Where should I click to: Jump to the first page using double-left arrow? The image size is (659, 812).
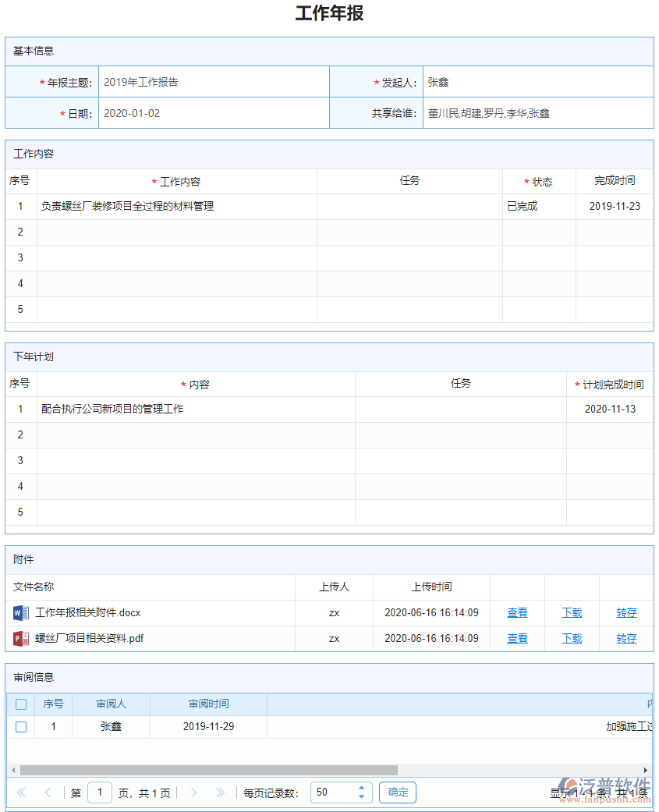pyautogui.click(x=21, y=792)
